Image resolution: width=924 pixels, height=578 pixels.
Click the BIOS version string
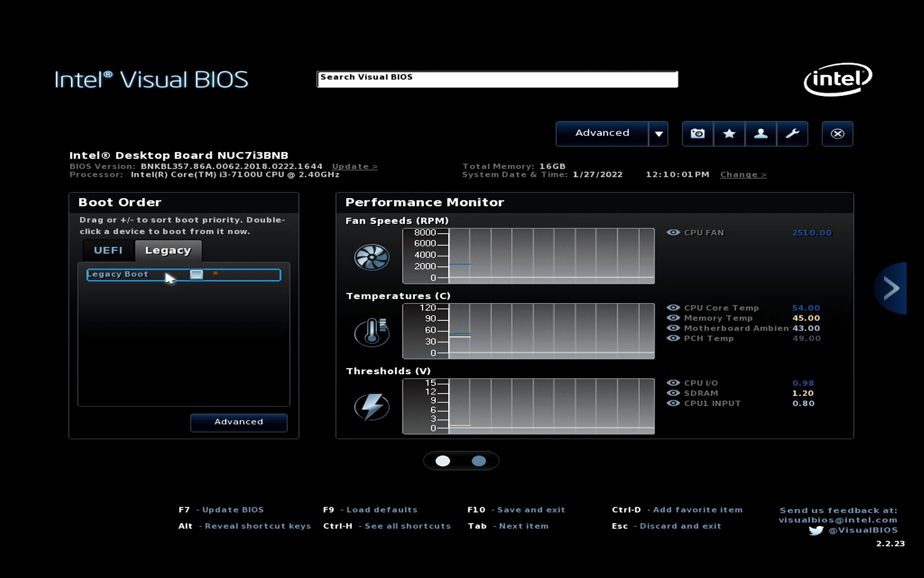[231, 166]
